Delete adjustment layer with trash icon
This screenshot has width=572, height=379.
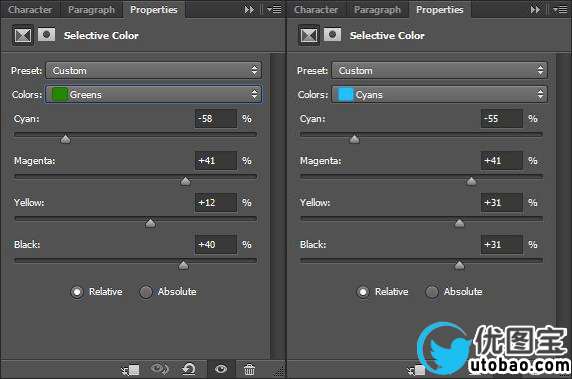tap(250, 369)
